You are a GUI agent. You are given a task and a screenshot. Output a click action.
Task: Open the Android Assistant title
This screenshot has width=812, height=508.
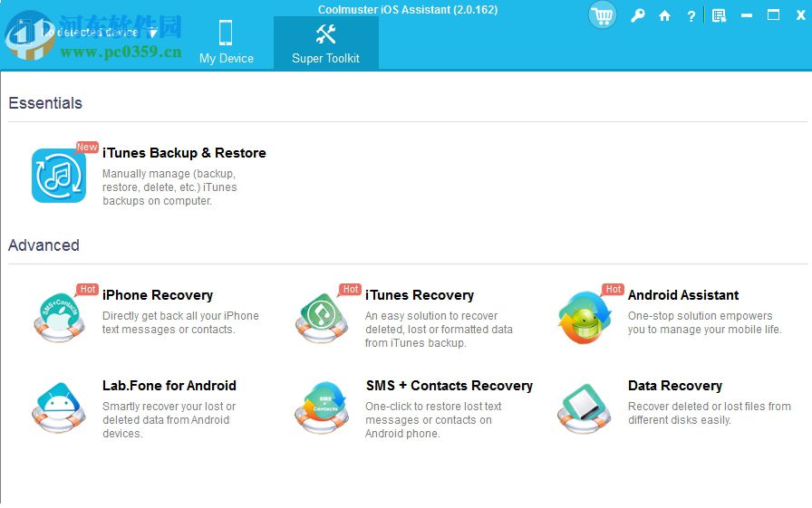pyautogui.click(x=683, y=295)
